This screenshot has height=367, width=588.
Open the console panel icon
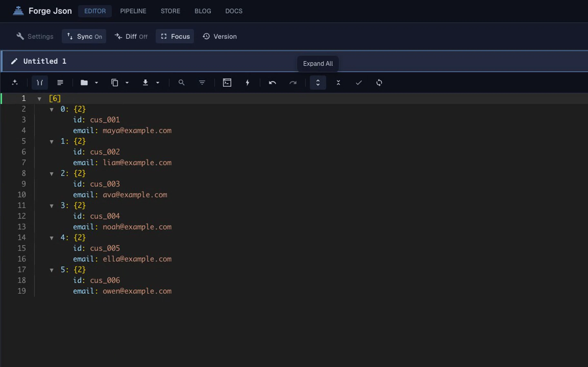227,83
